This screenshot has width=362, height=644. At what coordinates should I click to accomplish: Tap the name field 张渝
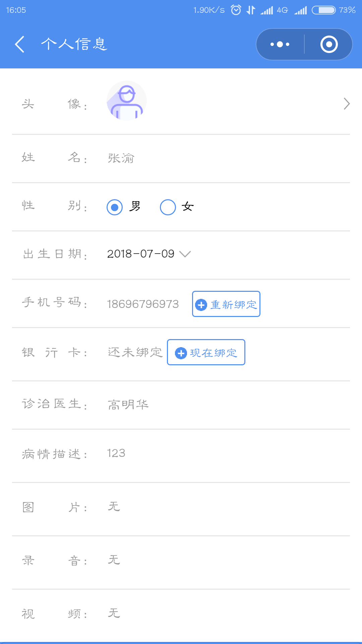tap(121, 158)
